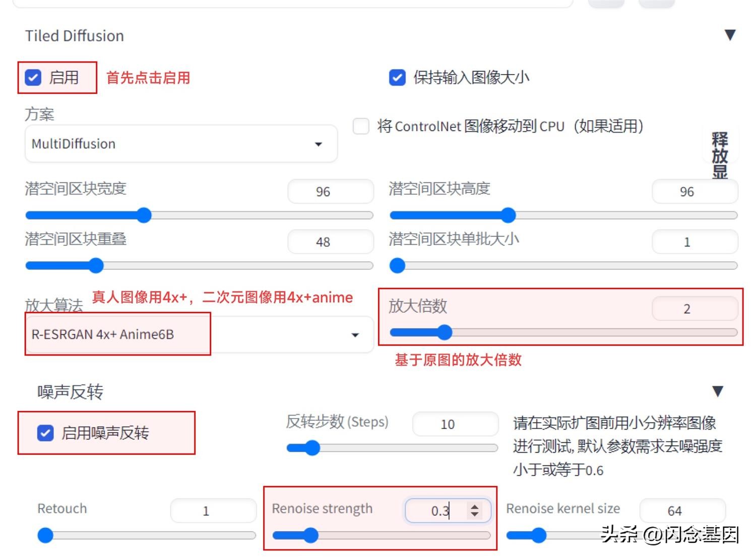Enable the 启用 checkbox
The width and height of the screenshot is (756, 560).
click(x=32, y=77)
